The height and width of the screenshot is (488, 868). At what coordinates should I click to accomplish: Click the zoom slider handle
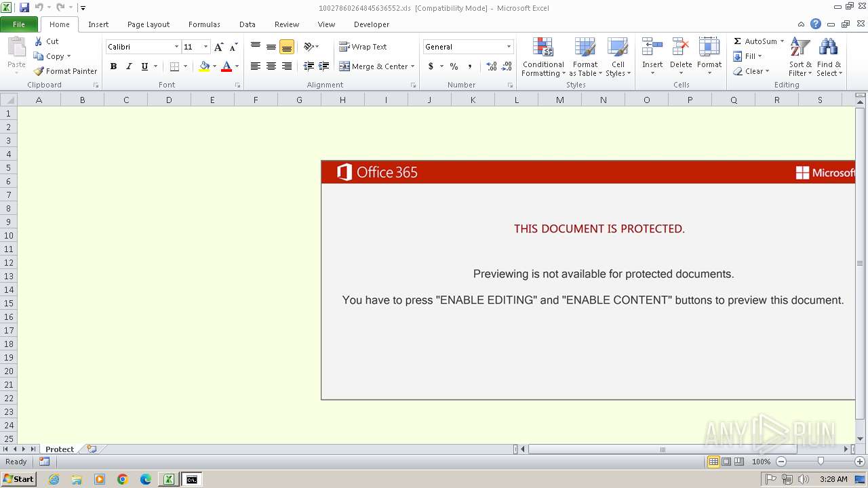pyautogui.click(x=821, y=462)
